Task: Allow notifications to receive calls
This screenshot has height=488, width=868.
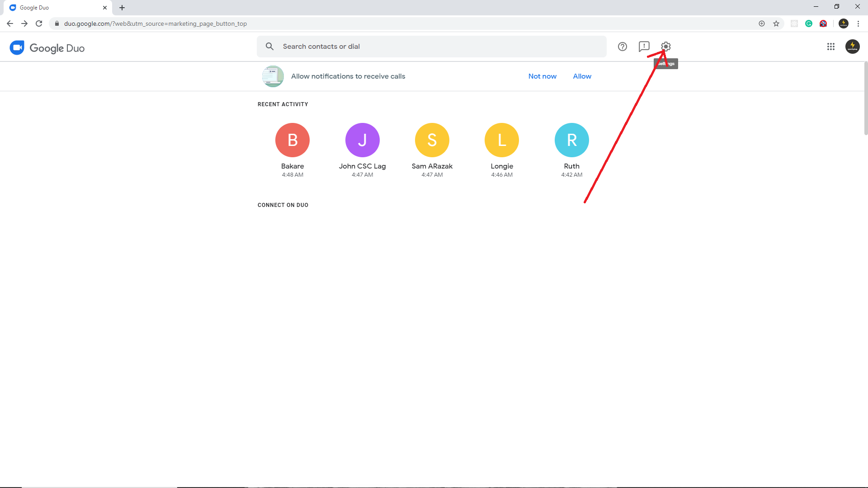Action: click(582, 76)
